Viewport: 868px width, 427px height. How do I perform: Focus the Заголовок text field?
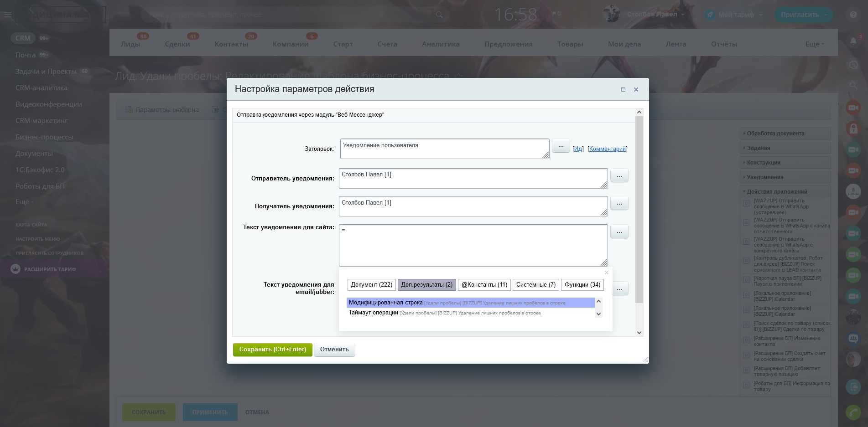coord(445,149)
